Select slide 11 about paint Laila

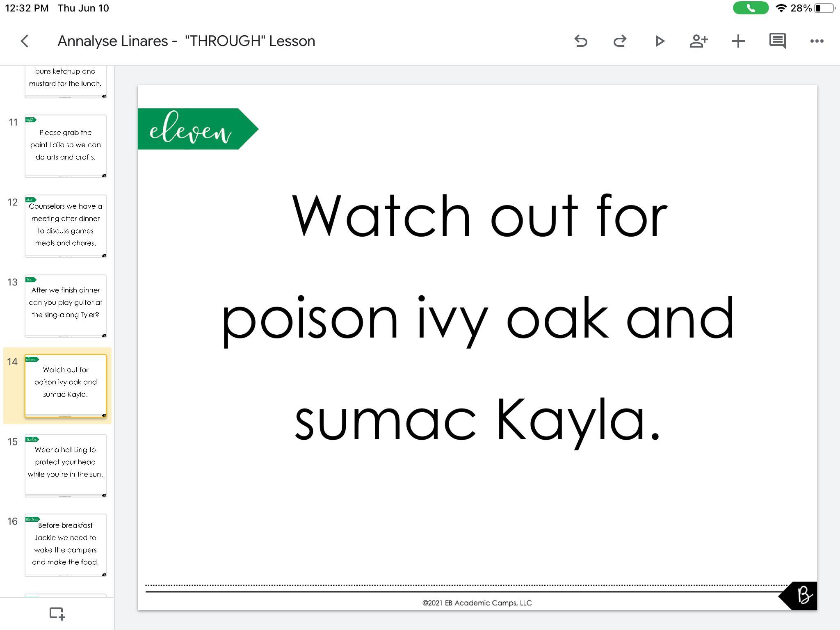coord(66,146)
